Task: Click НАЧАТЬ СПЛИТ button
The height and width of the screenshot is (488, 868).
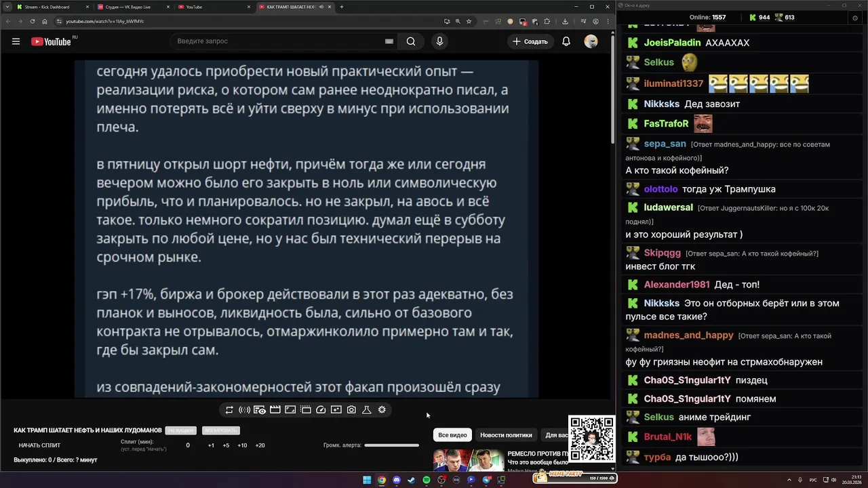Action: pyautogui.click(x=39, y=445)
